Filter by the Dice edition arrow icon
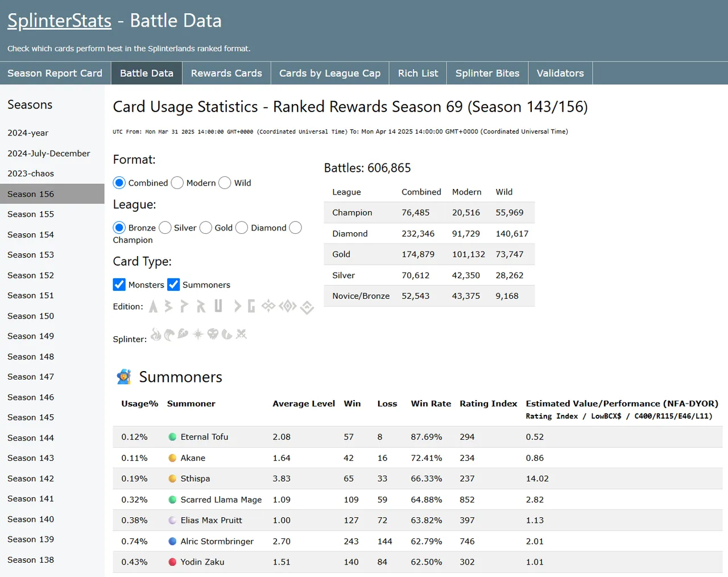 (x=238, y=307)
